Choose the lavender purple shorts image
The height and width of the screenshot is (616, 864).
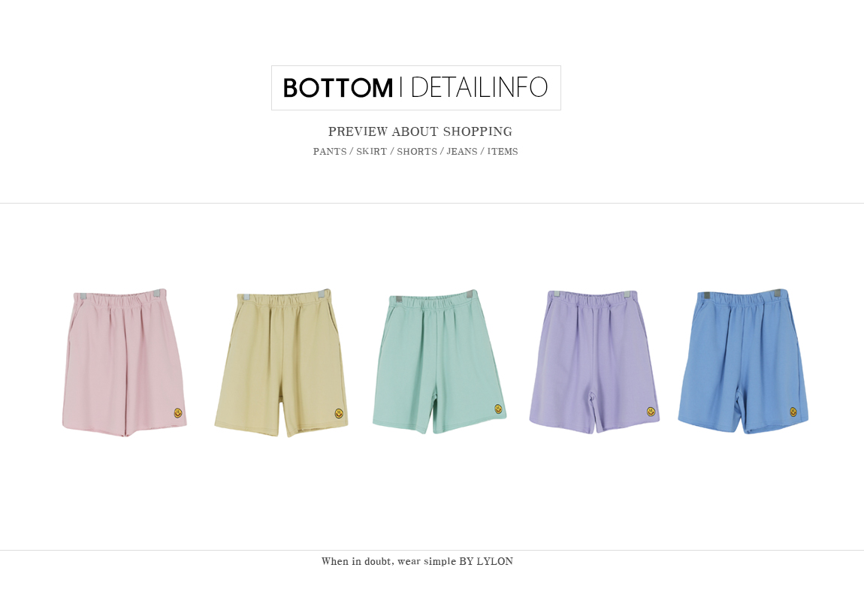pyautogui.click(x=594, y=362)
